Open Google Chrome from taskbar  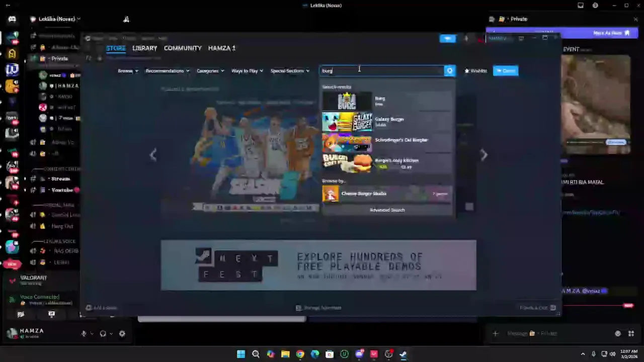[x=300, y=354]
